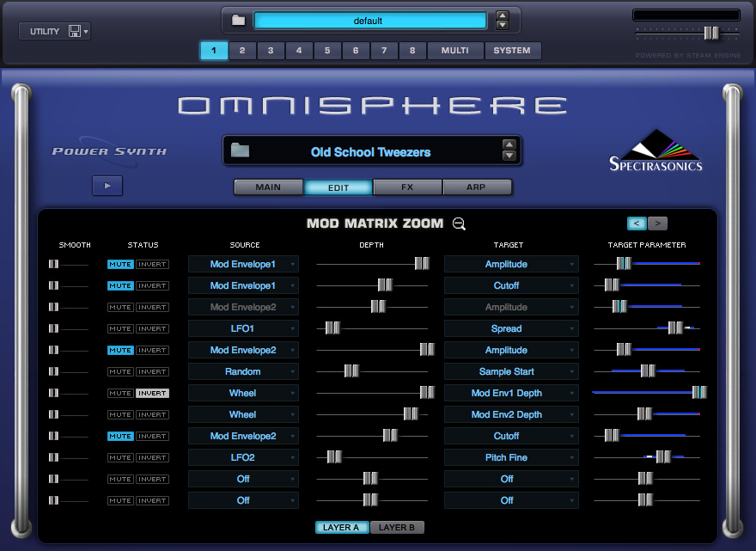This screenshot has height=551, width=756.
Task: Step to next patch using the down arrow
Action: (x=509, y=156)
